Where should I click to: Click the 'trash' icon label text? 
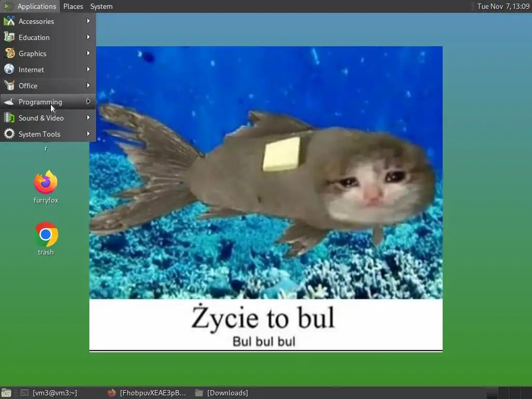pyautogui.click(x=46, y=252)
